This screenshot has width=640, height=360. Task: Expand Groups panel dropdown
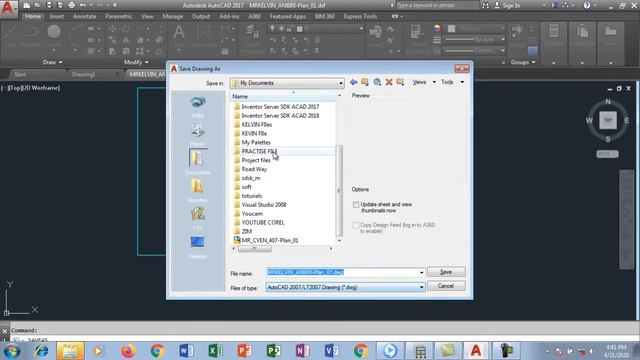pyautogui.click(x=523, y=62)
